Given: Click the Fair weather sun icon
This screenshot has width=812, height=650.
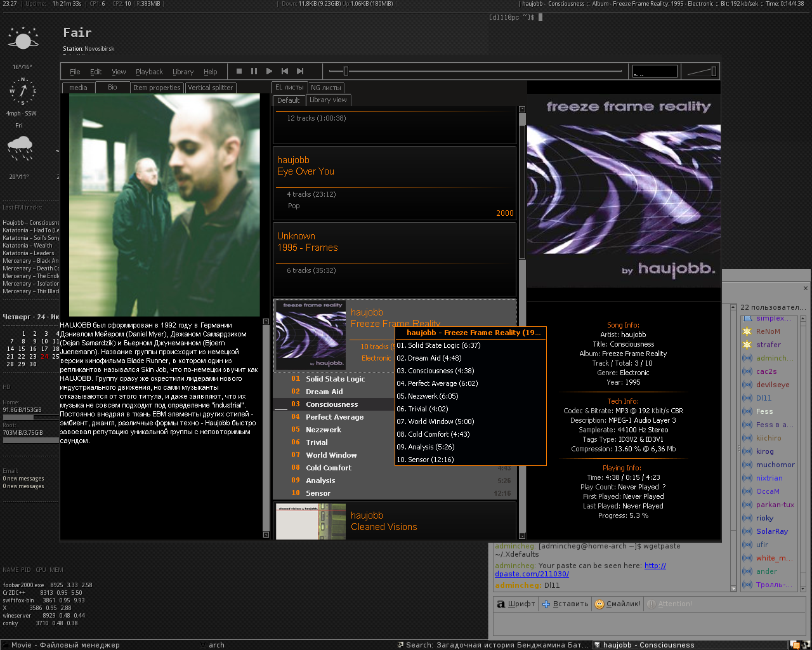Looking at the screenshot, I should [x=23, y=39].
